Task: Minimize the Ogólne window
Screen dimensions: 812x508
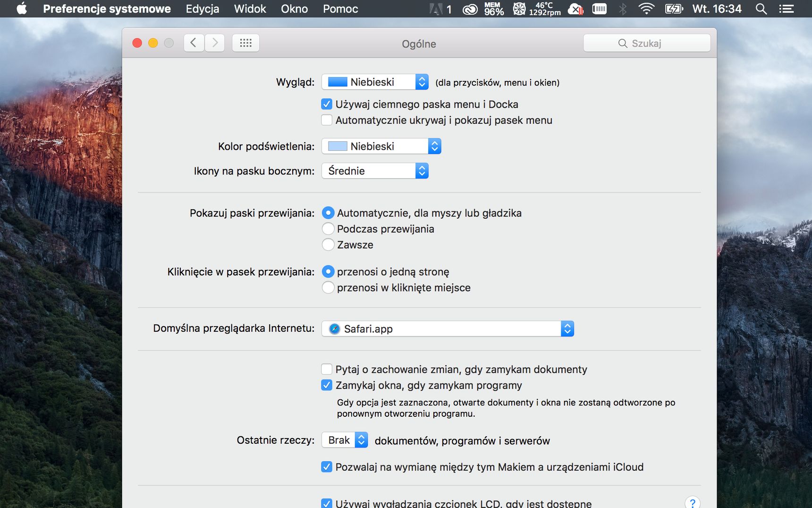Action: click(153, 43)
